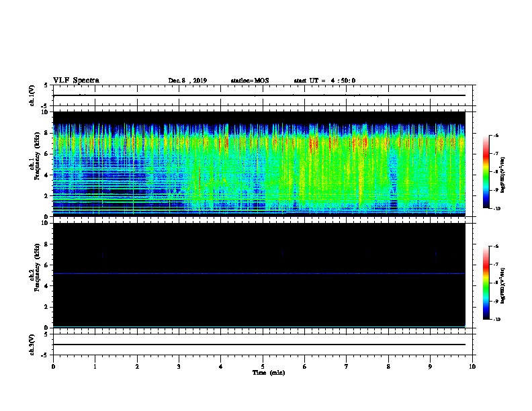Click time axis tick label '7'

pyautogui.click(x=347, y=367)
